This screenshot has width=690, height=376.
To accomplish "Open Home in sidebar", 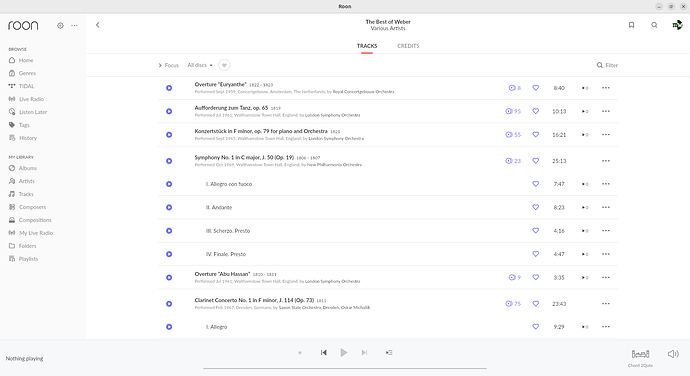I will pyautogui.click(x=26, y=60).
